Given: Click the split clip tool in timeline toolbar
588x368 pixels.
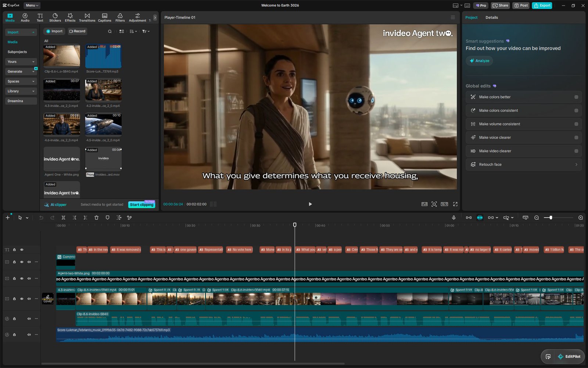Looking at the screenshot, I should [x=63, y=217].
